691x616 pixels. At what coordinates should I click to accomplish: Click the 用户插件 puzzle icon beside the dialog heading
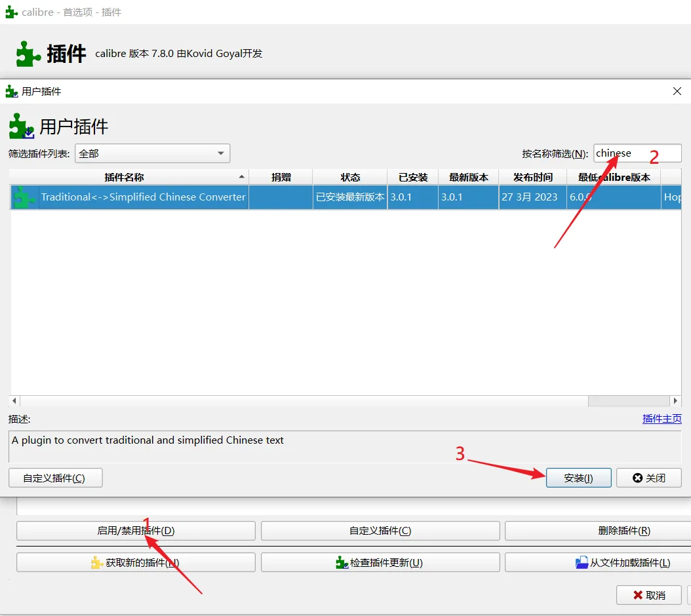tap(22, 126)
